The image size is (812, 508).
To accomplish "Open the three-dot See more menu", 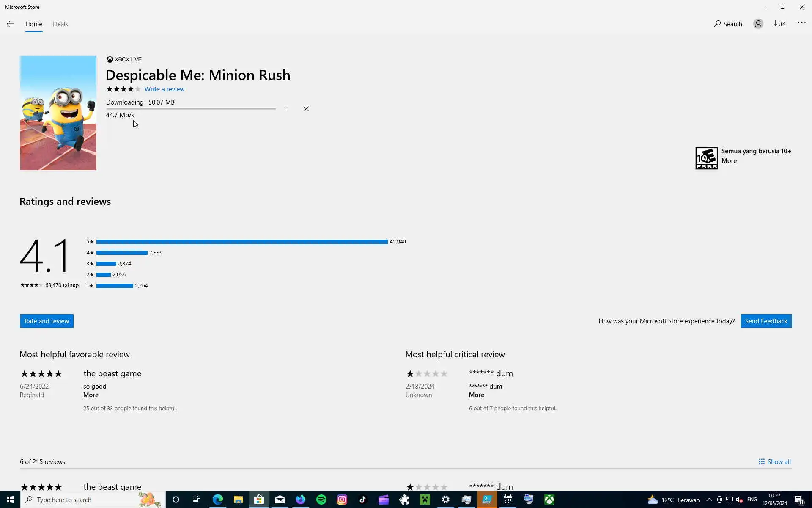I will coord(801,23).
